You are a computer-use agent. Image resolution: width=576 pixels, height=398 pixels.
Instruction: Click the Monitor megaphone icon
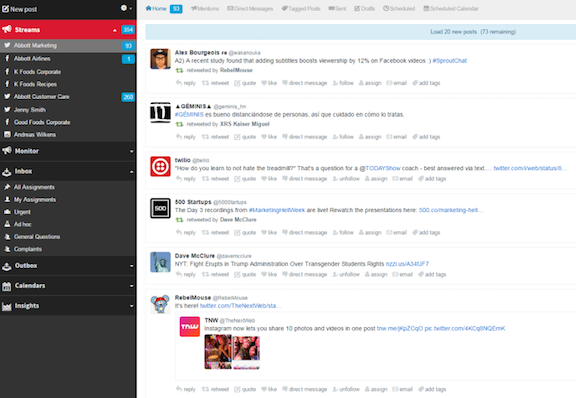[7, 151]
